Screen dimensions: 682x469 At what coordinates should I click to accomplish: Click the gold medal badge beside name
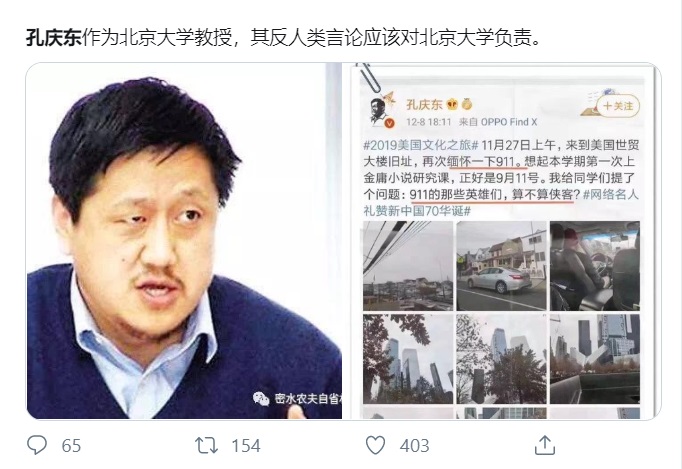click(467, 105)
